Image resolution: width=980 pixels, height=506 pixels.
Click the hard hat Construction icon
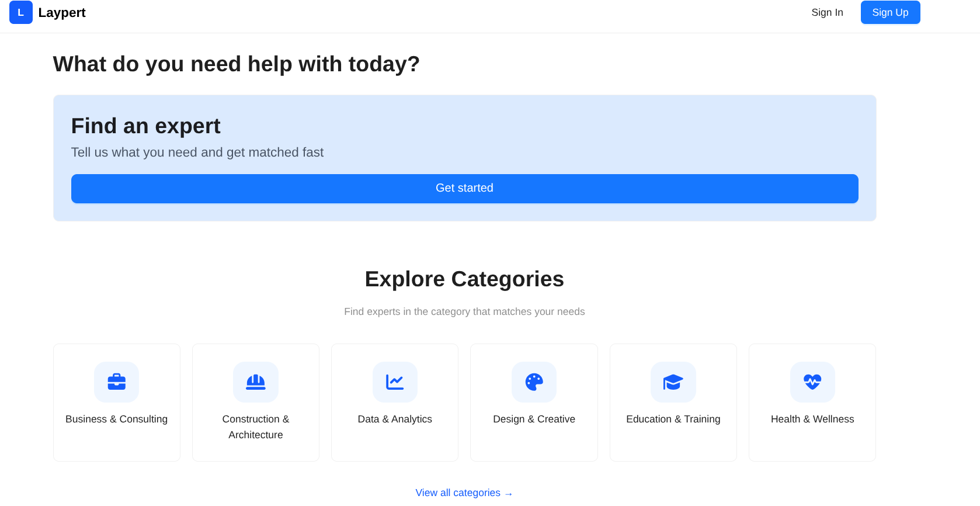pos(256,382)
